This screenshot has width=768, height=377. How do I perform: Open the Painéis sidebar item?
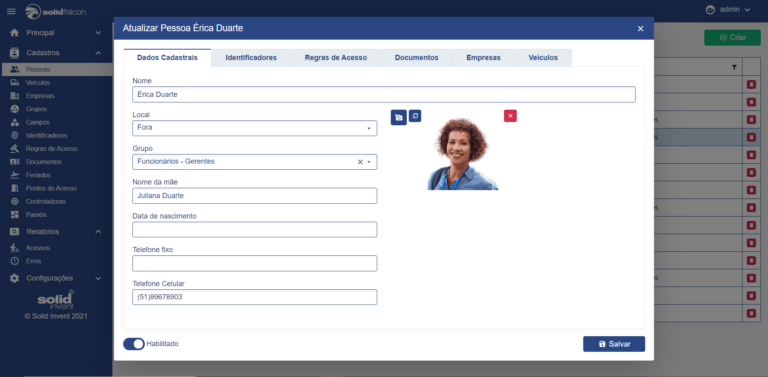pyautogui.click(x=36, y=215)
